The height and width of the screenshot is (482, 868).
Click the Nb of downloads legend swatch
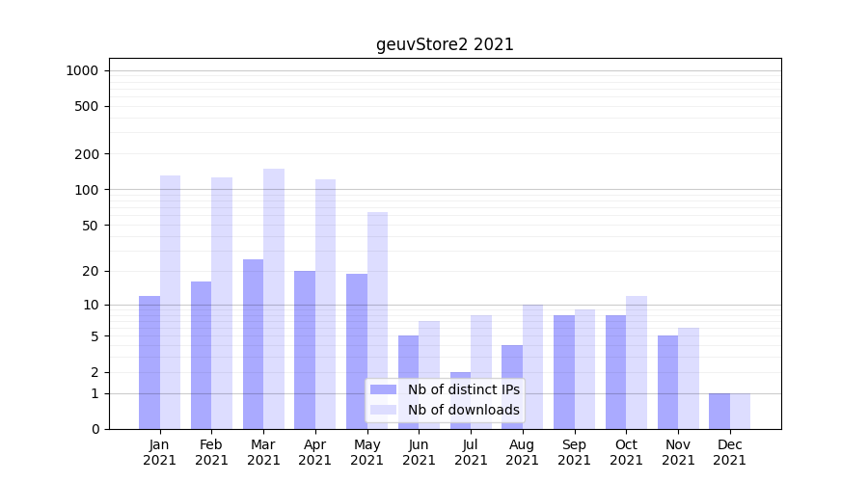[383, 410]
